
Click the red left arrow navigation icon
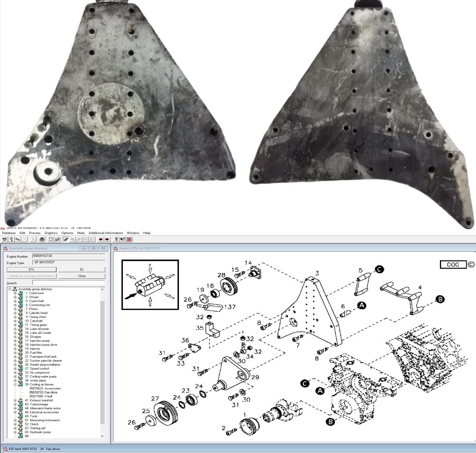100,239
